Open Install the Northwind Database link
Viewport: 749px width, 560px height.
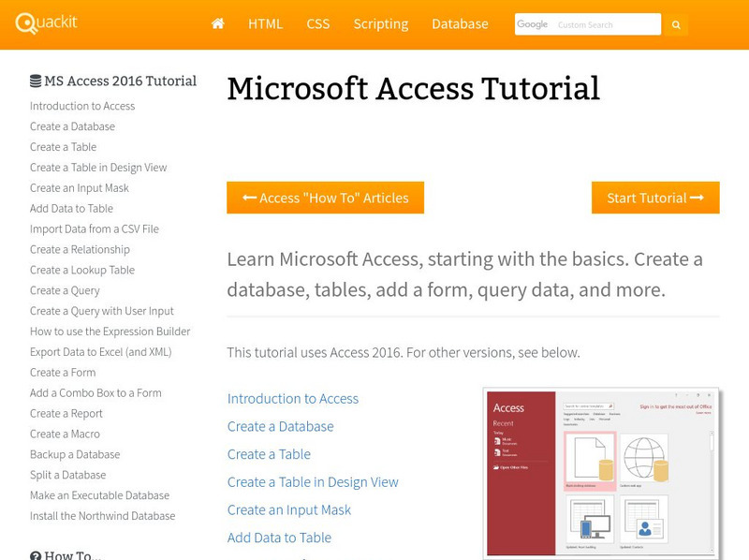[x=102, y=516]
